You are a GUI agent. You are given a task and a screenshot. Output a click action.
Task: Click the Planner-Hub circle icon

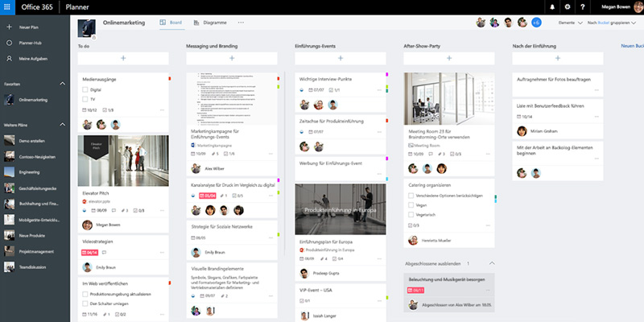9,43
